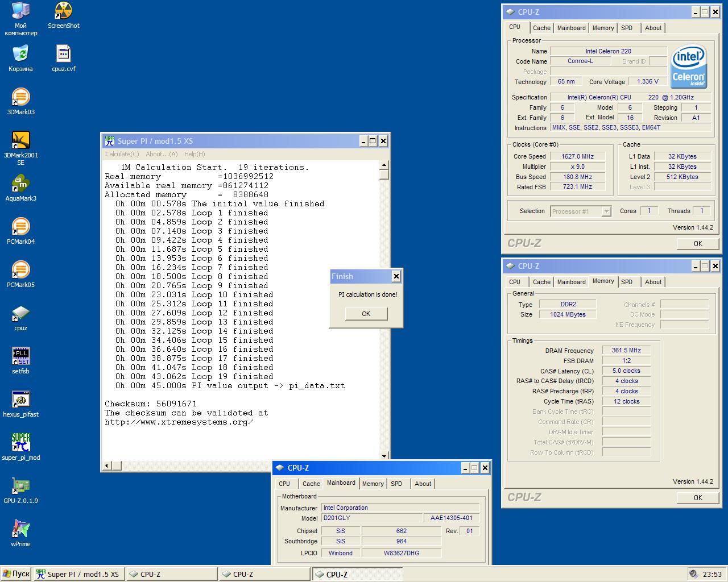The height and width of the screenshot is (582, 728).
Task: Click the Super PI title bar icon
Action: click(x=109, y=141)
